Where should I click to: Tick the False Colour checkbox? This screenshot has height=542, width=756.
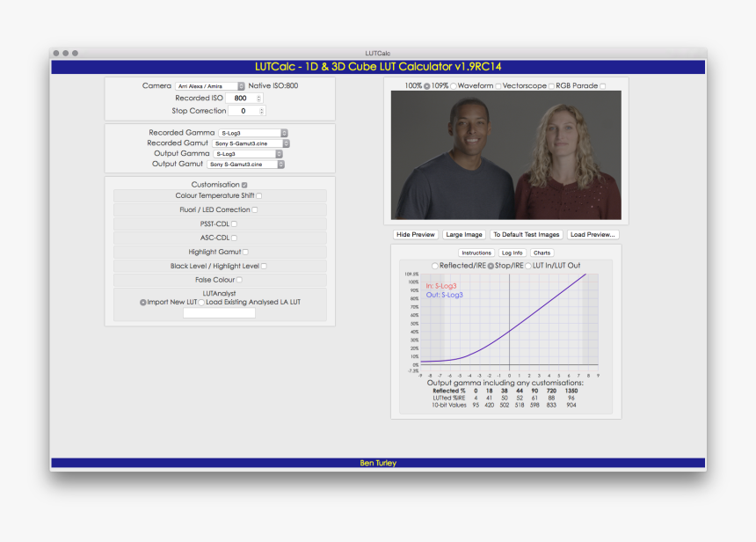[x=239, y=280]
